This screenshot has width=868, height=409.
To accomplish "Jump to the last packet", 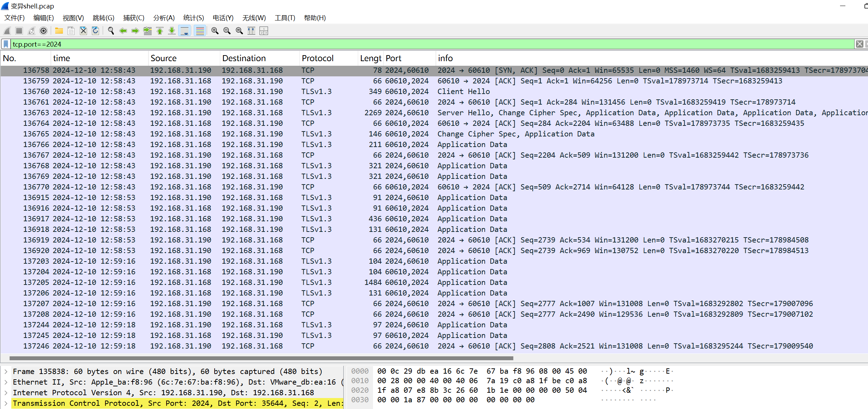I will click(172, 31).
